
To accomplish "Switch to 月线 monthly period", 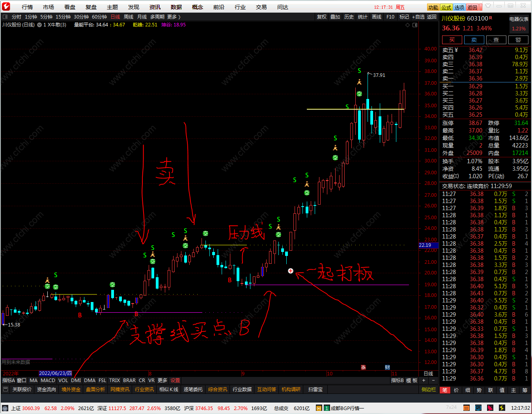I will pos(142,17).
